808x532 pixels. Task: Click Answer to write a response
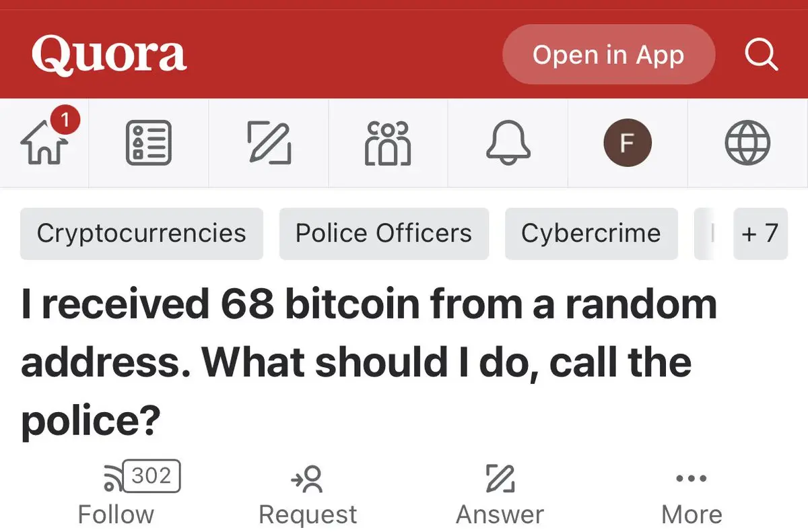click(x=500, y=495)
